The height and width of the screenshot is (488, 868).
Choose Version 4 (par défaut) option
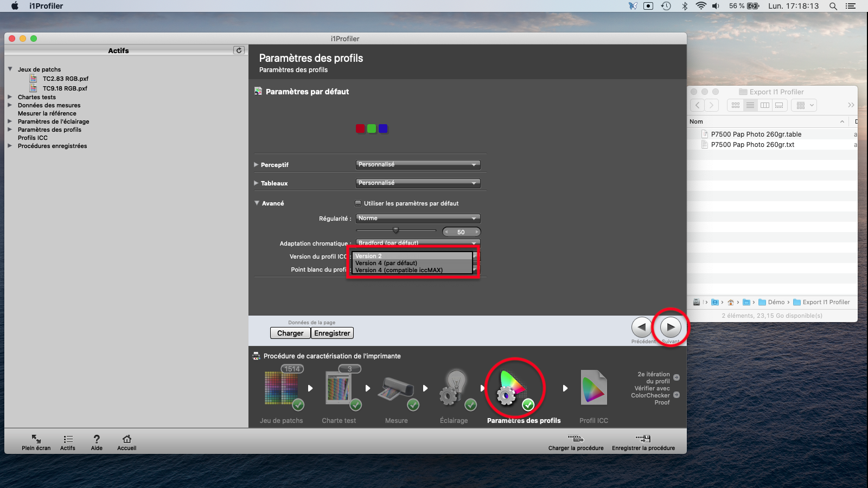(x=413, y=263)
